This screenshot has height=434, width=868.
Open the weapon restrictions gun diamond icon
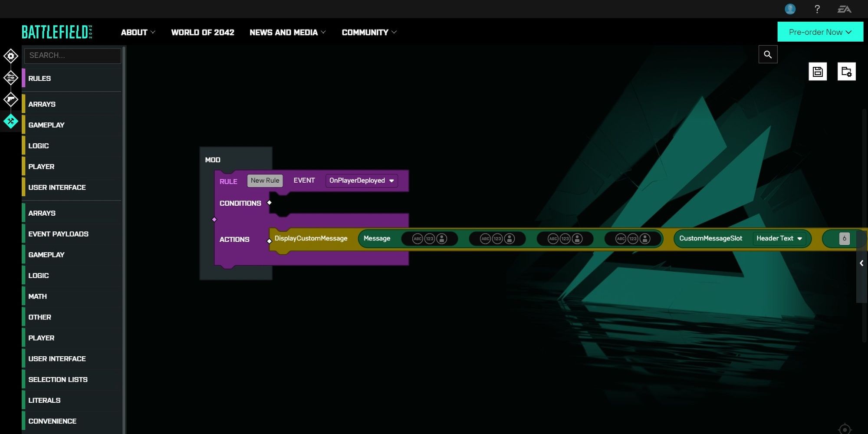tap(10, 99)
